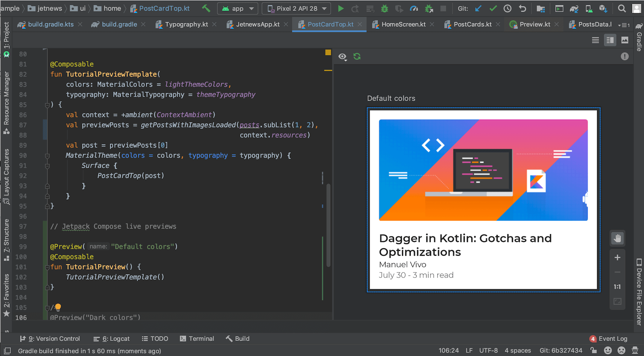This screenshot has height=356, width=644.
Task: Refresh the Compose preview
Action: point(357,56)
